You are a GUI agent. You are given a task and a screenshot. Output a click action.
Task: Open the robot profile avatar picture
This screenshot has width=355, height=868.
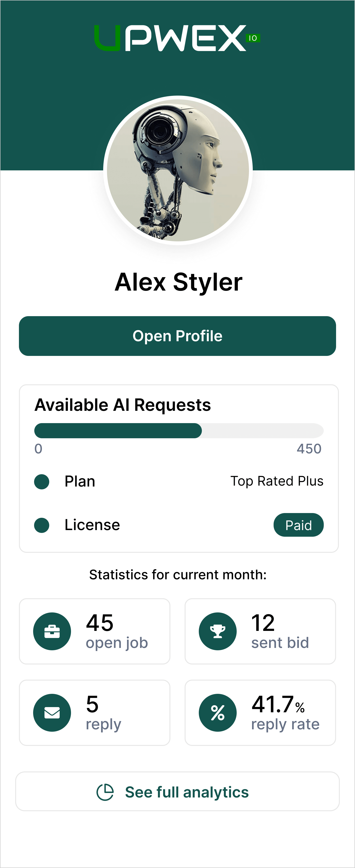pyautogui.click(x=178, y=170)
